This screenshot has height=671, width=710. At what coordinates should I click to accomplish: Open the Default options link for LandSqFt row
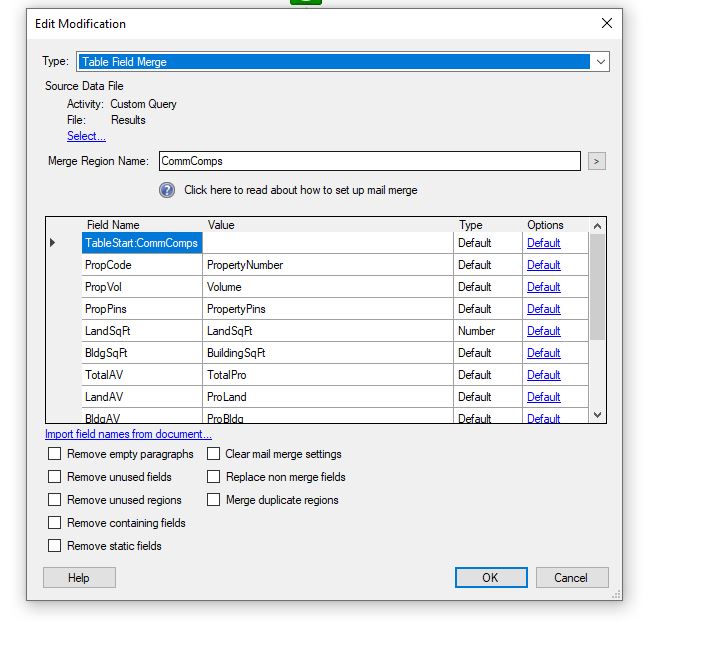coord(544,331)
